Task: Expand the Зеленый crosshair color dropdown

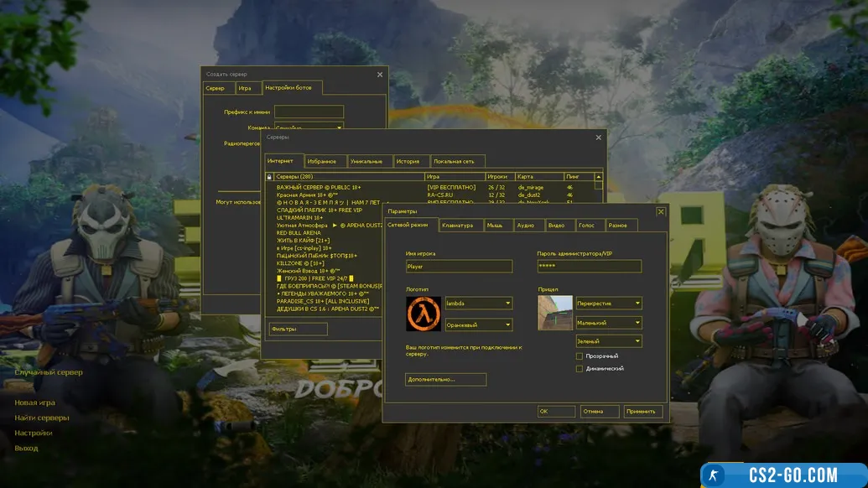Action: tap(609, 341)
